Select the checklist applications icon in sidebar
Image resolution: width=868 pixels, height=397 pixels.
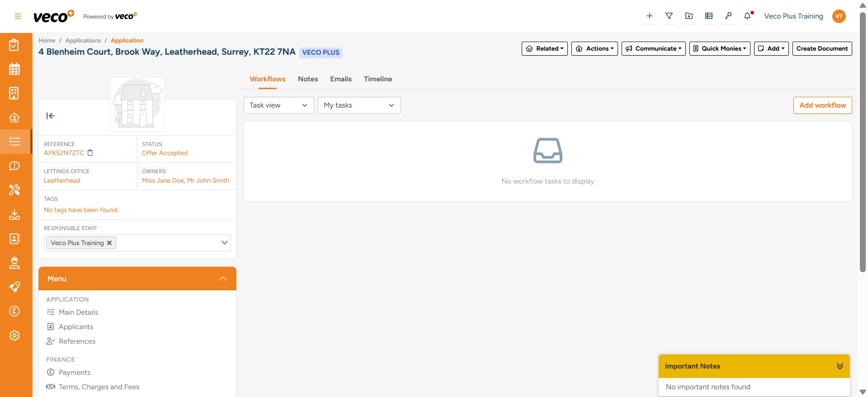(14, 142)
